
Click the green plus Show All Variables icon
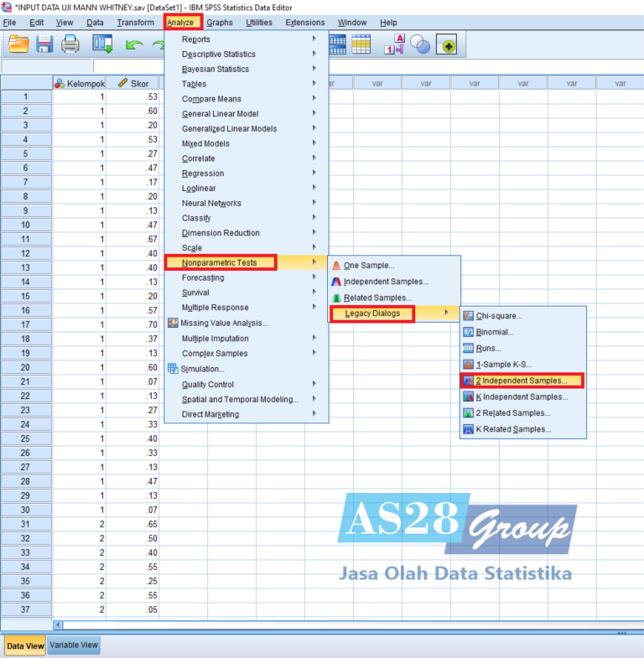tap(446, 45)
